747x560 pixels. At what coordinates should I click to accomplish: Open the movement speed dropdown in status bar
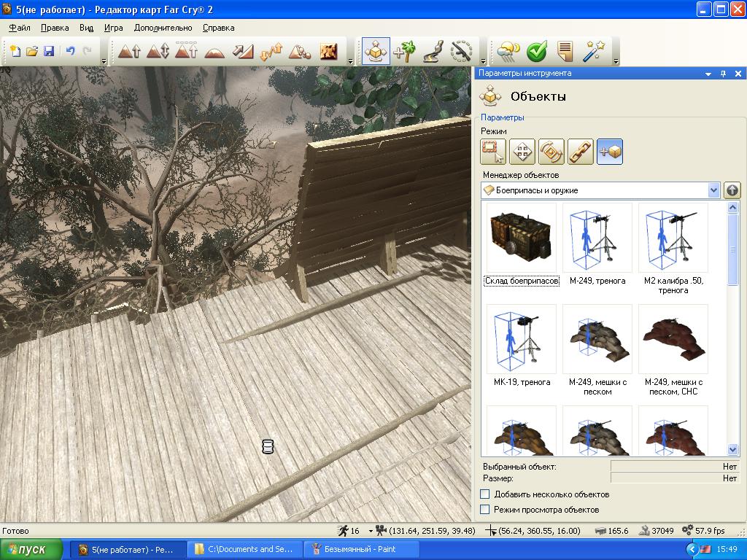pyautogui.click(x=371, y=531)
